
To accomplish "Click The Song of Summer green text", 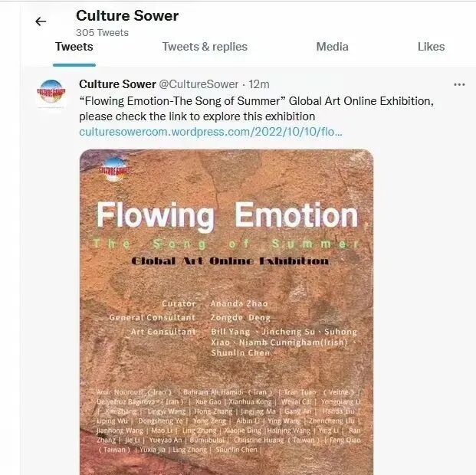I will (226, 244).
